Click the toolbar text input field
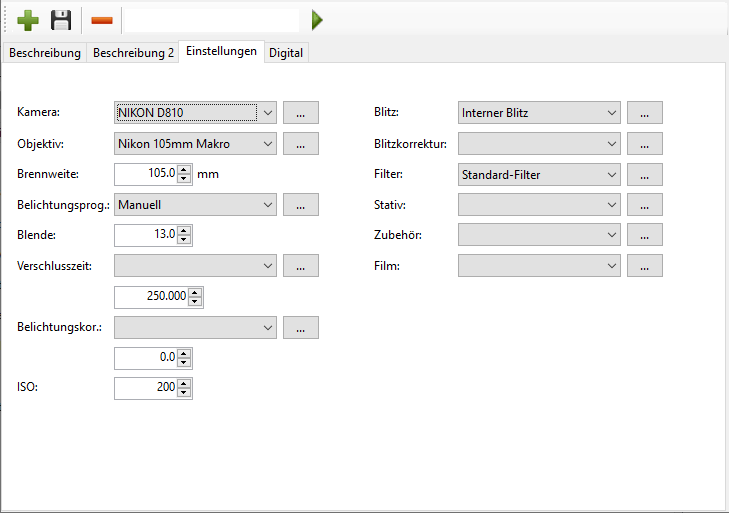 click(210, 20)
